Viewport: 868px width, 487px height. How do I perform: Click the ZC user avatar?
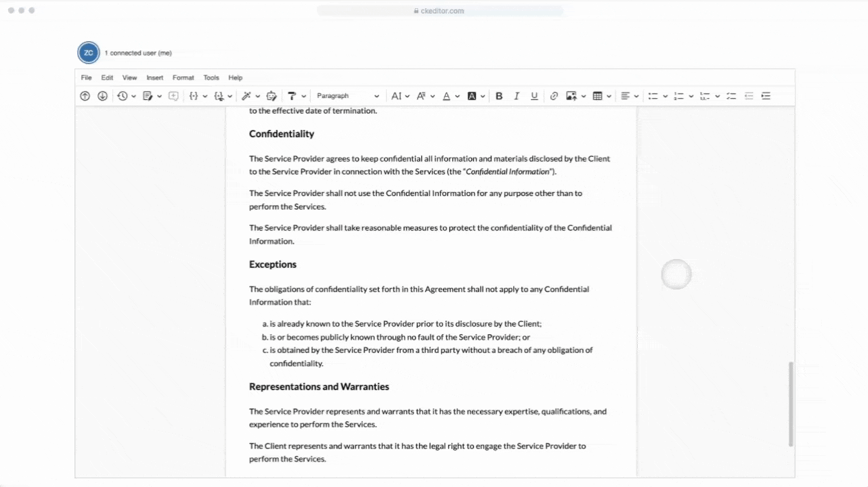[89, 53]
